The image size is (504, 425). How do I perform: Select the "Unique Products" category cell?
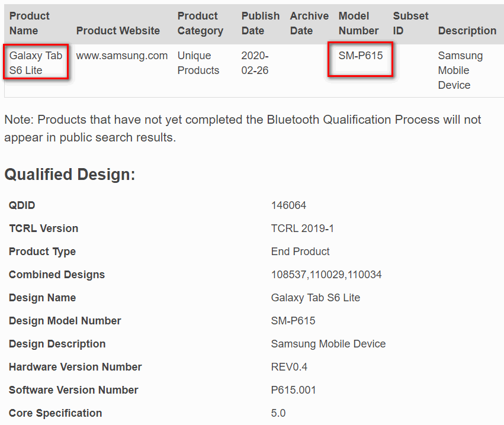[198, 63]
